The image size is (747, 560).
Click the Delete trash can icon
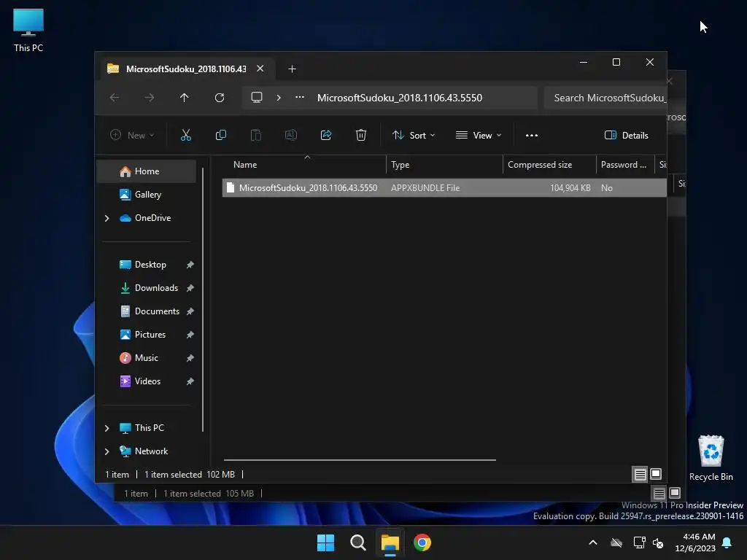point(361,135)
